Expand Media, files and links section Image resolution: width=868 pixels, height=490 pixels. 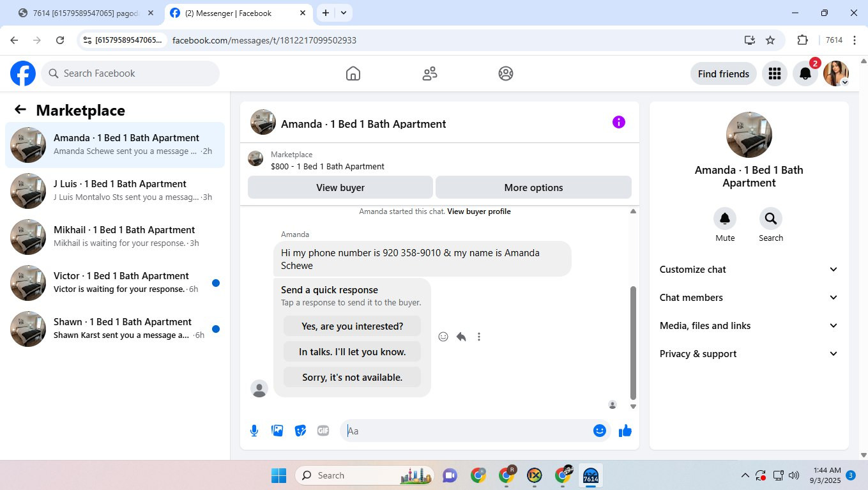coord(749,326)
